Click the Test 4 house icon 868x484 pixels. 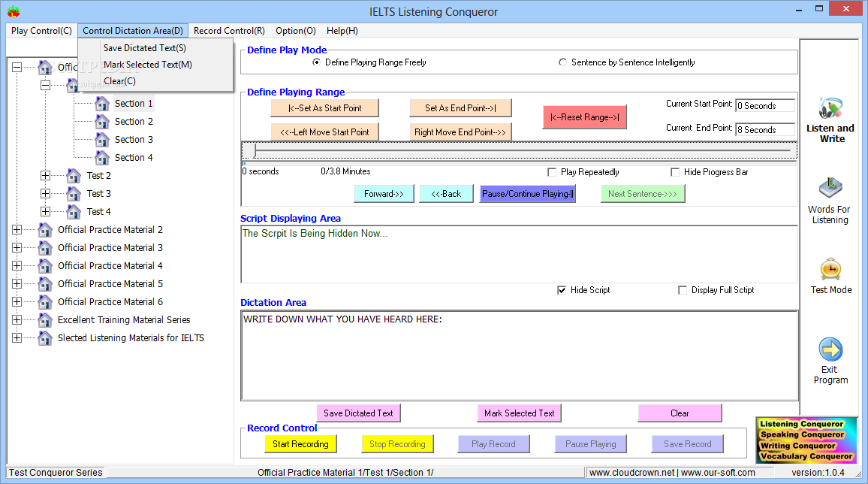pyautogui.click(x=74, y=211)
